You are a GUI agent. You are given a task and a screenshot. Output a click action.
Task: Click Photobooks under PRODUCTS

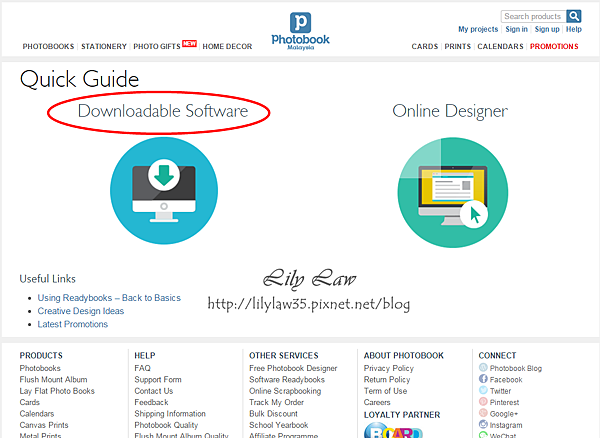click(40, 368)
